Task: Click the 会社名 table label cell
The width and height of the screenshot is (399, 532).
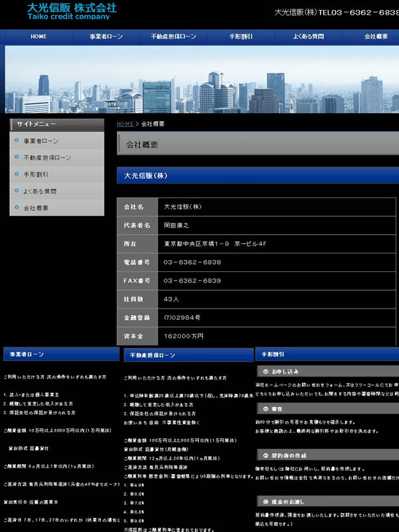Action: click(x=138, y=207)
